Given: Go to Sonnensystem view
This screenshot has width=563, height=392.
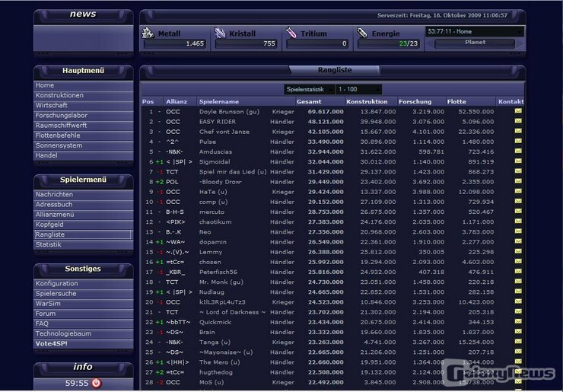Looking at the screenshot, I should [x=83, y=145].
